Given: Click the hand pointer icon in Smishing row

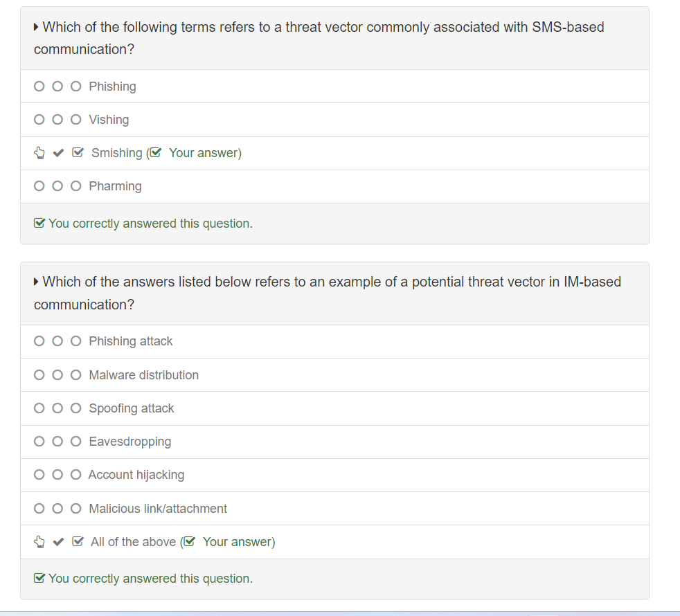Looking at the screenshot, I should pos(39,153).
